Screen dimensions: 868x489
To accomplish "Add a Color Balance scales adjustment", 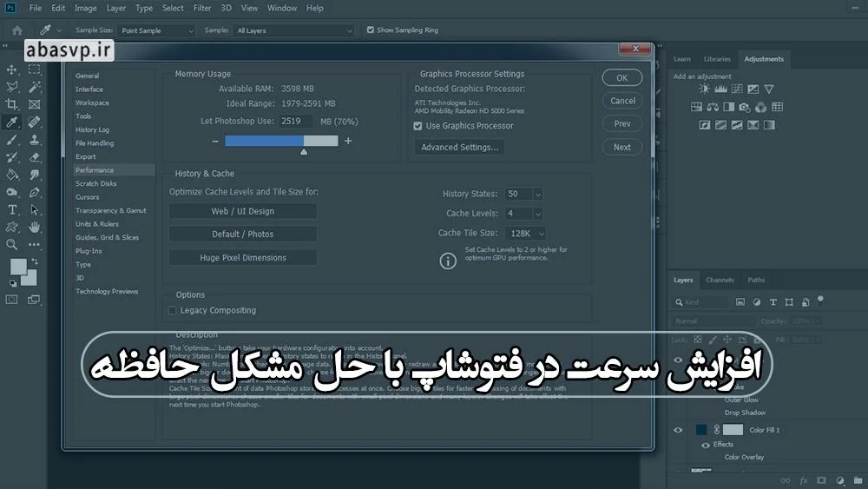I will click(x=713, y=107).
